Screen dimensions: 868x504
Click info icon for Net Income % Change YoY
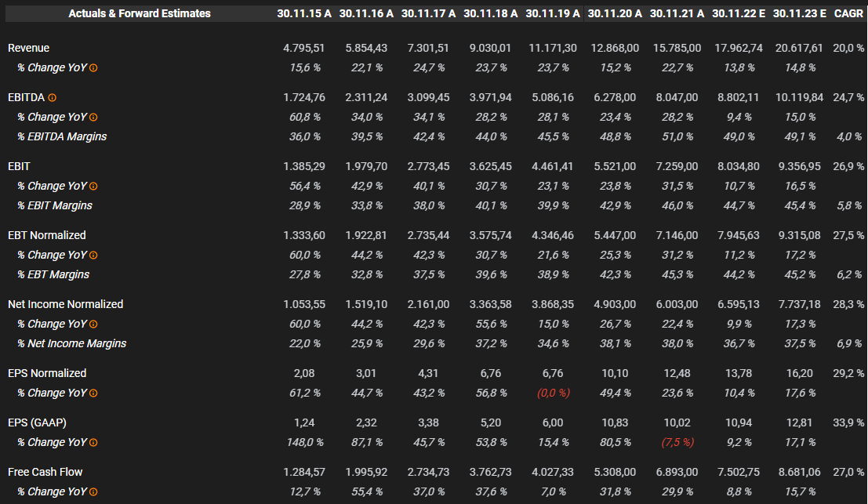click(x=93, y=325)
